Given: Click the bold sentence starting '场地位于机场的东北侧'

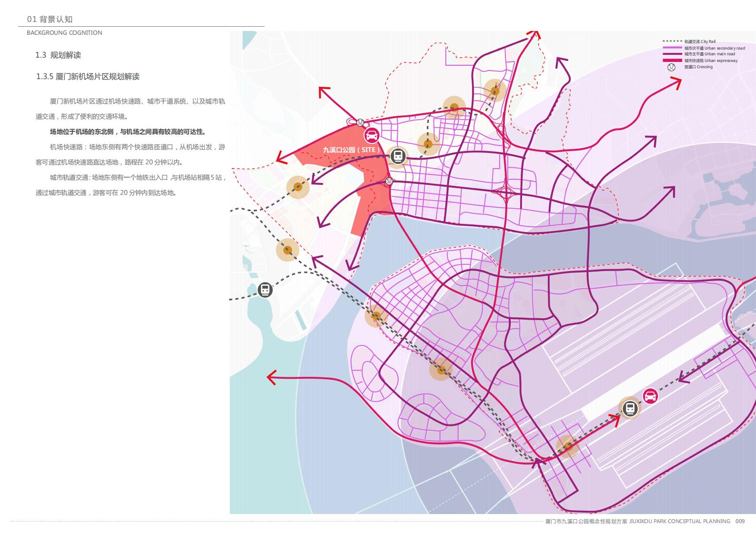Looking at the screenshot, I should pos(128,132).
